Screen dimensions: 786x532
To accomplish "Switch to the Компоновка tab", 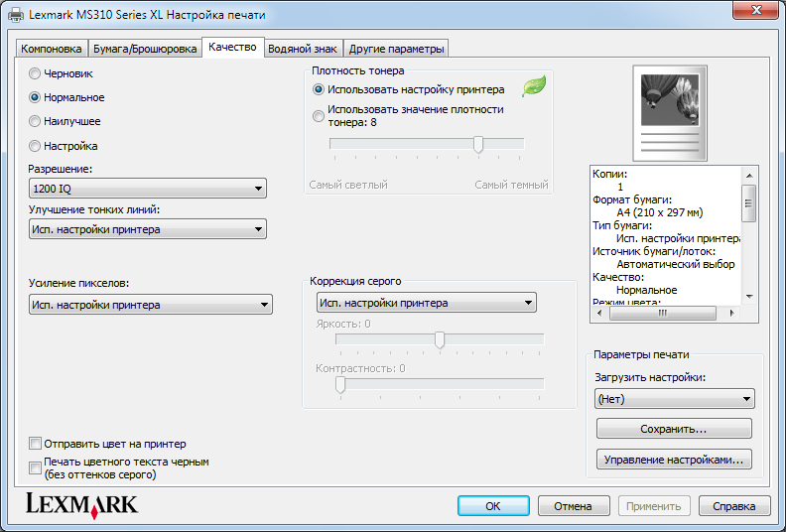I will coord(52,49).
